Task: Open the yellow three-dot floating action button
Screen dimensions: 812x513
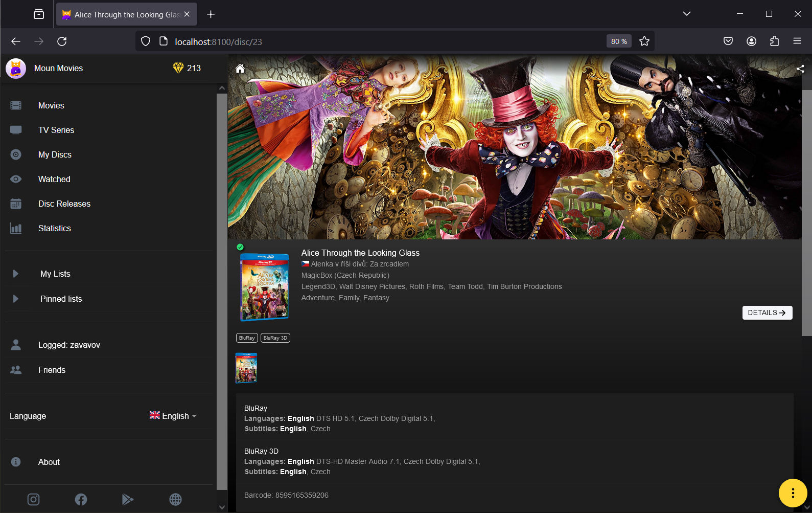Action: tap(792, 493)
